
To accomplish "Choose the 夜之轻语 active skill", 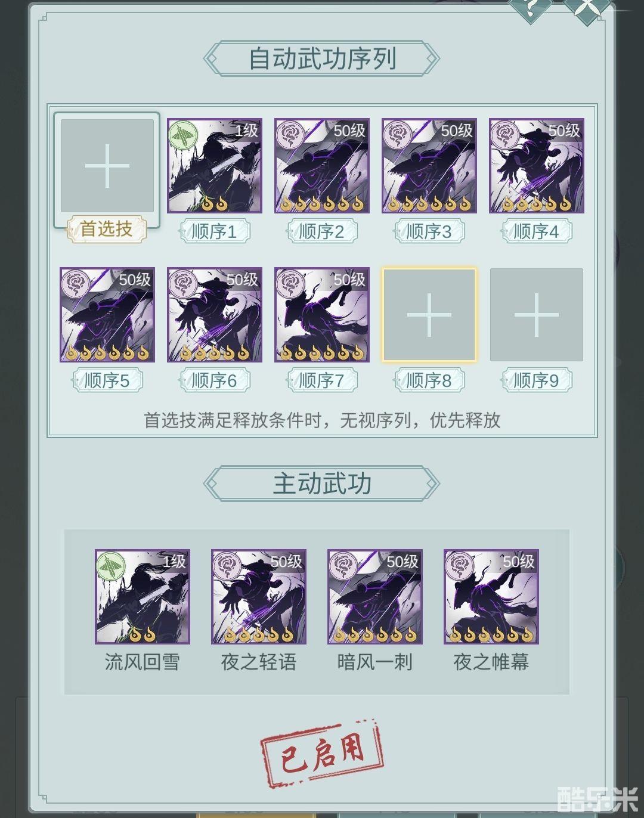I will pos(259,597).
